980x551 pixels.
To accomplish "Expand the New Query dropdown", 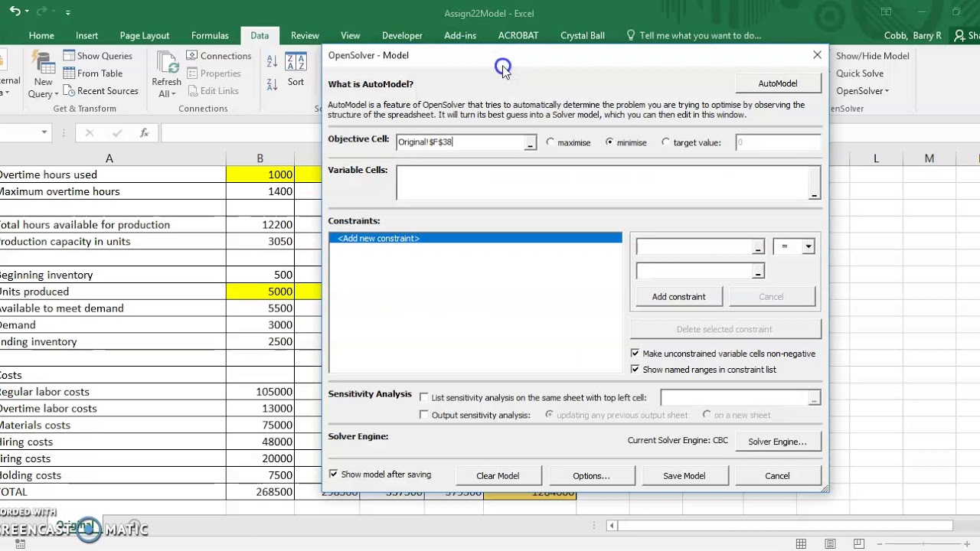I will point(43,94).
